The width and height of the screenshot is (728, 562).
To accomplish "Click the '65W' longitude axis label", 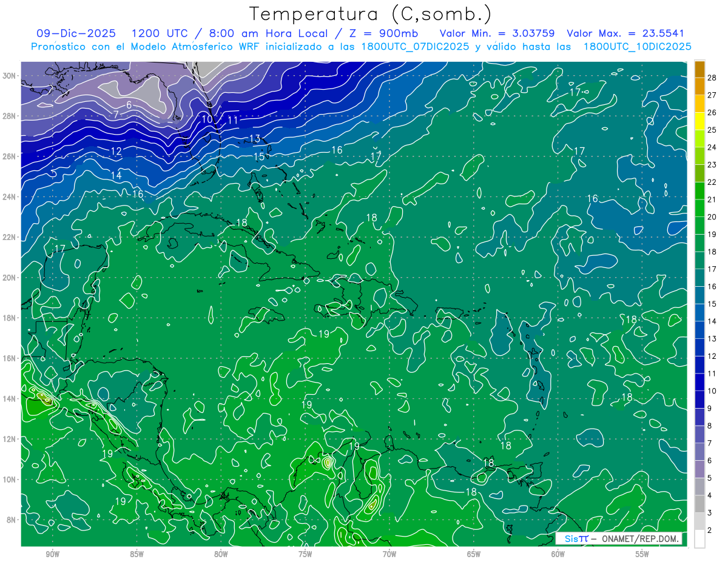I will (474, 555).
